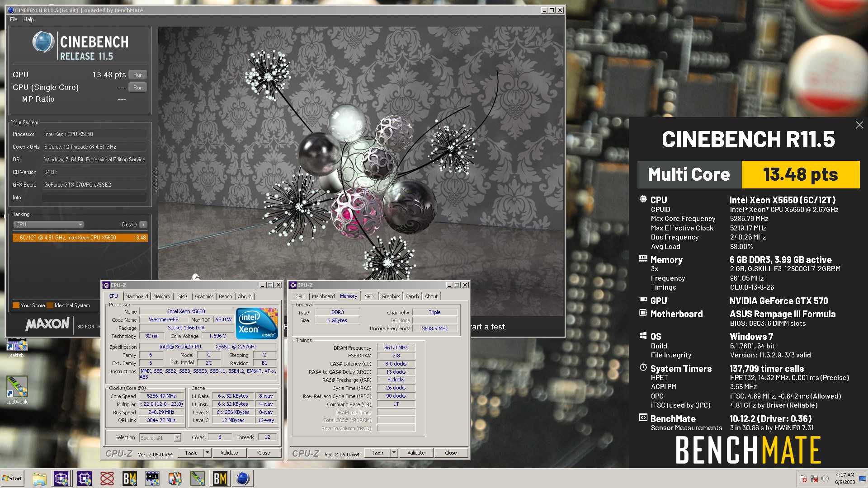Grab the sidebar splitter handle beside the render
Image resolution: width=868 pixels, height=488 pixels.
pos(156,181)
